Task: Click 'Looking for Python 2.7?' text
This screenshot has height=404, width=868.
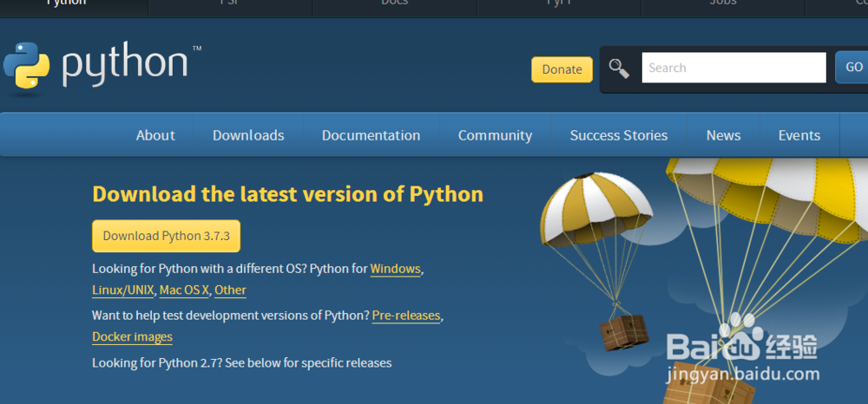Action: point(157,363)
